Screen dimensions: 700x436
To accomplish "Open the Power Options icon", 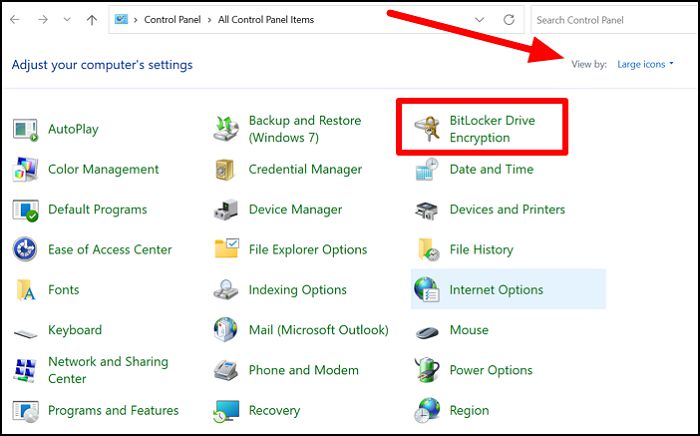I will tap(428, 370).
